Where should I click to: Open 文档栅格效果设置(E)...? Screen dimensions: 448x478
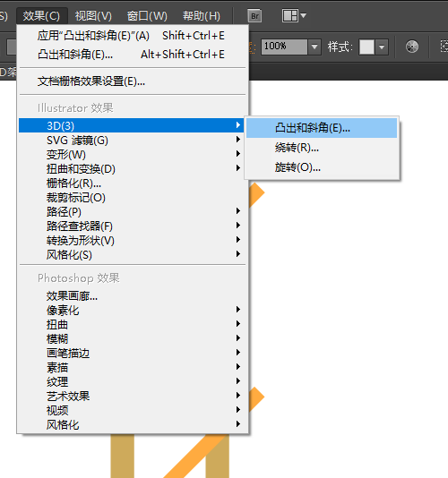pos(132,81)
